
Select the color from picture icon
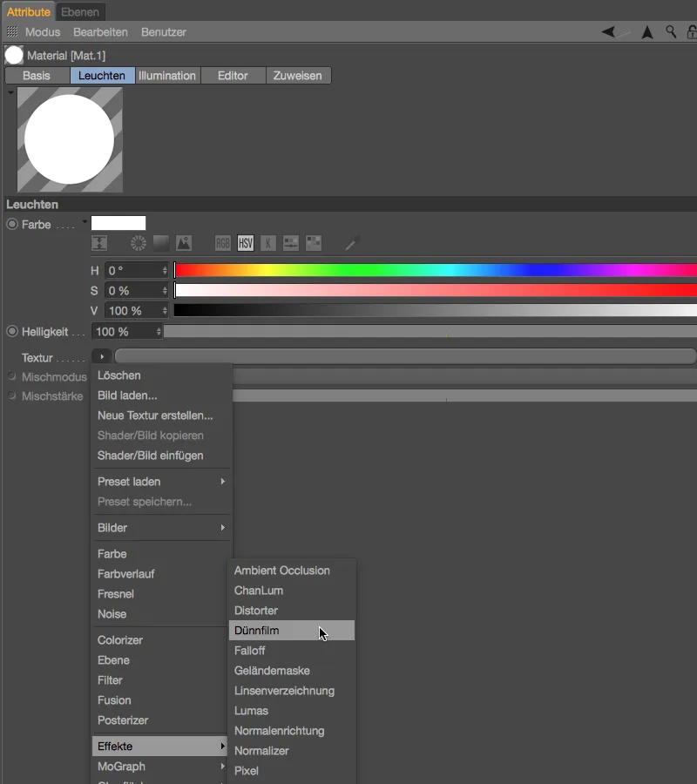184,244
